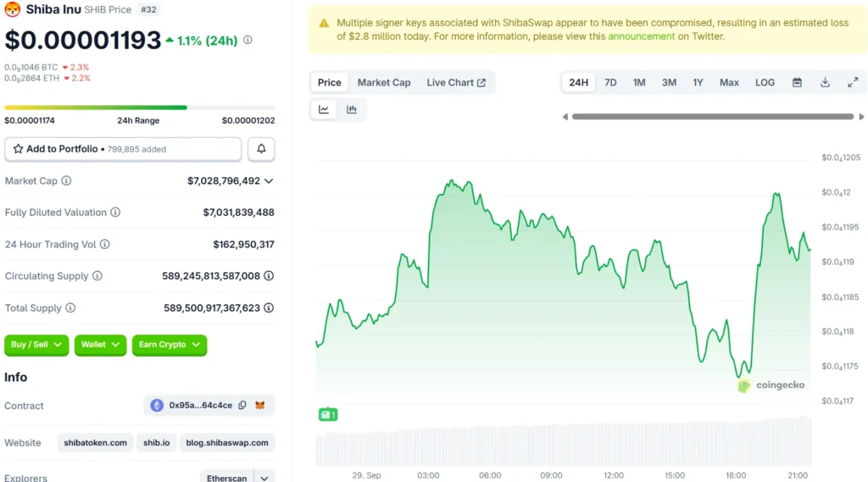Click info icon beside 24 Hour Trading Vol
The width and height of the screenshot is (868, 482).
[x=105, y=244]
